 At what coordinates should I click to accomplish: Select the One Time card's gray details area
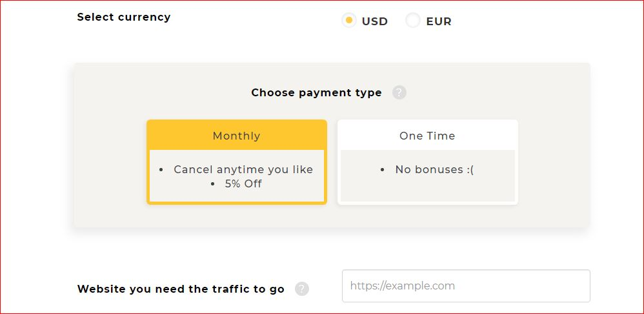[428, 176]
